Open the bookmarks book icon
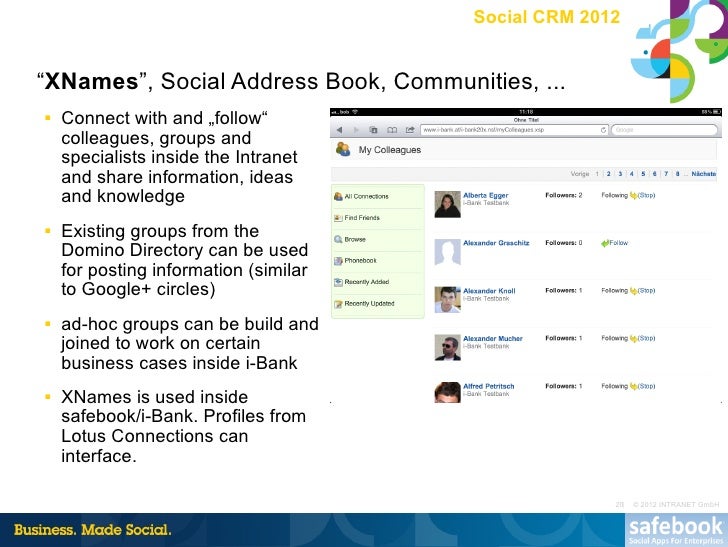 pos(392,130)
